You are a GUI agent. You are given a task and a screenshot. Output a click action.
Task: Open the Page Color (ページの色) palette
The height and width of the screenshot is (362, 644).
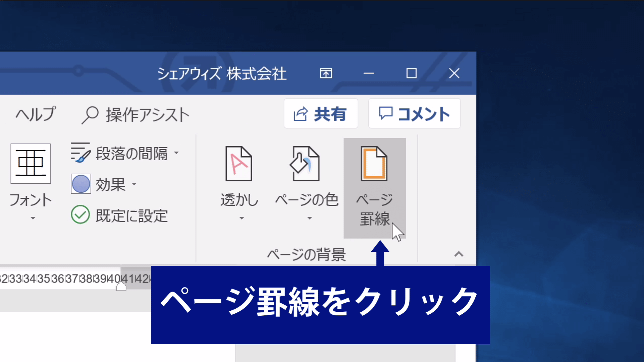pos(307,184)
